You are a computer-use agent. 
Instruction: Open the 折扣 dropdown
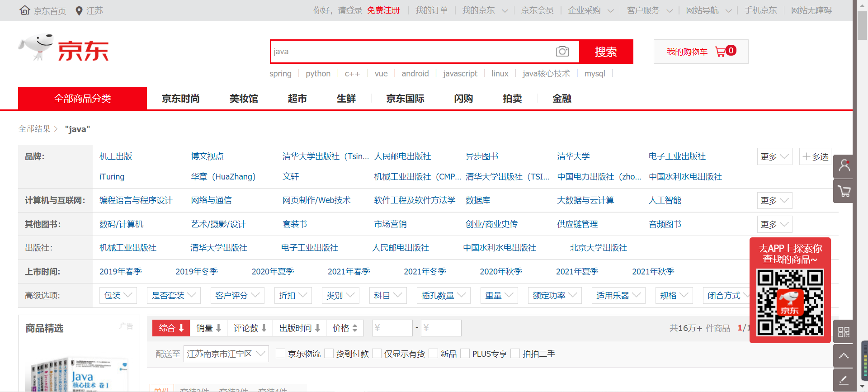point(293,295)
